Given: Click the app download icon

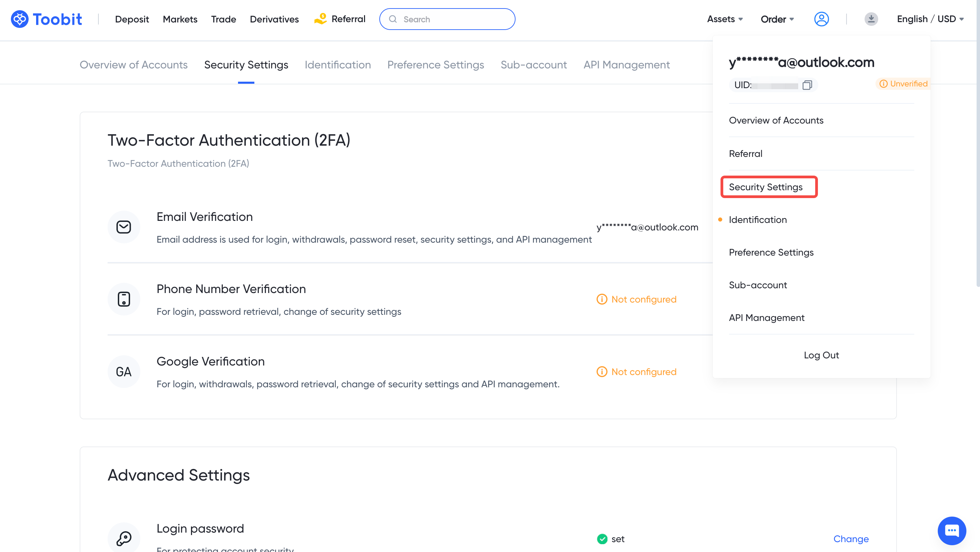Looking at the screenshot, I should pos(871,19).
